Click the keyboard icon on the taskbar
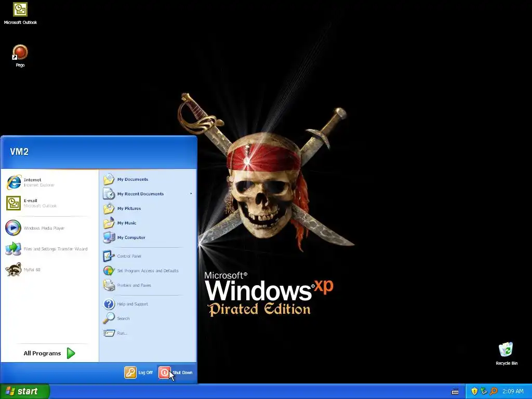Image resolution: width=532 pixels, height=399 pixels. 455,392
